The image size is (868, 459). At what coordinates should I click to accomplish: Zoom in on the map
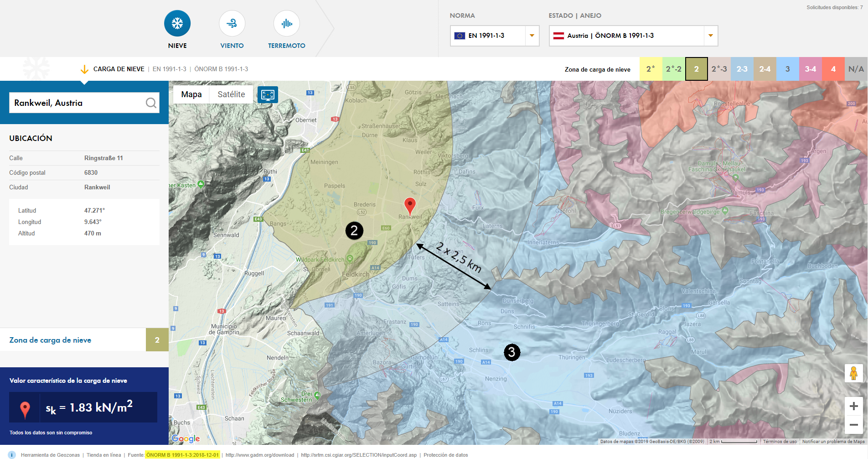coord(854,406)
